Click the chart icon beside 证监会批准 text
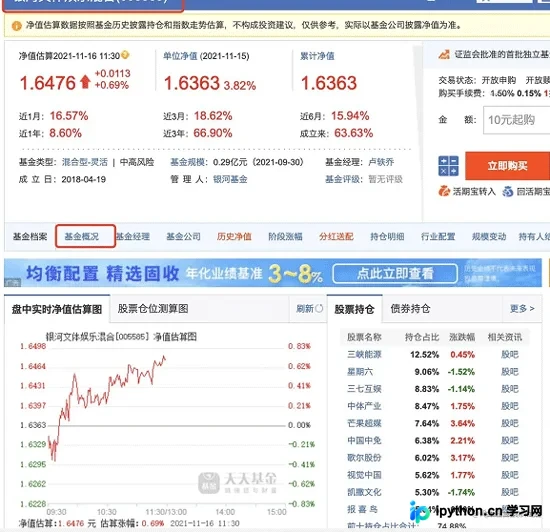This screenshot has height=532, width=550. [x=444, y=54]
